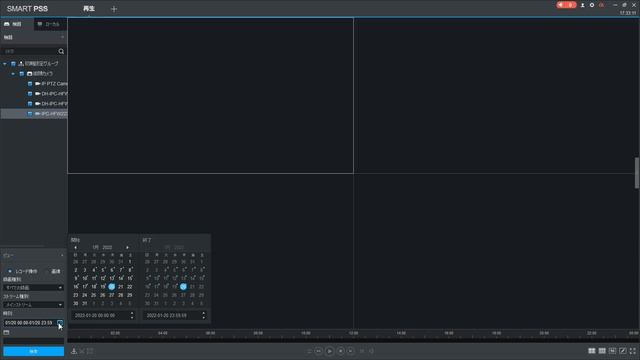Select the sixteen-split layout icon
This screenshot has height=360, width=640.
[612, 351]
